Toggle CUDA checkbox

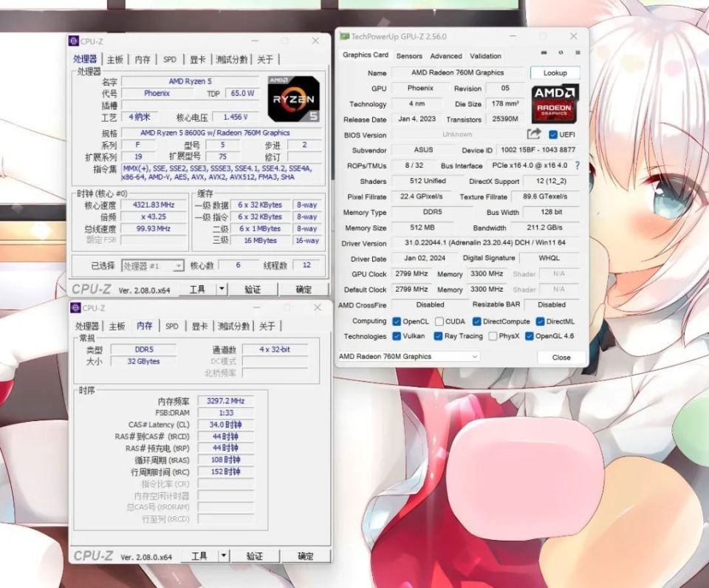coord(439,321)
